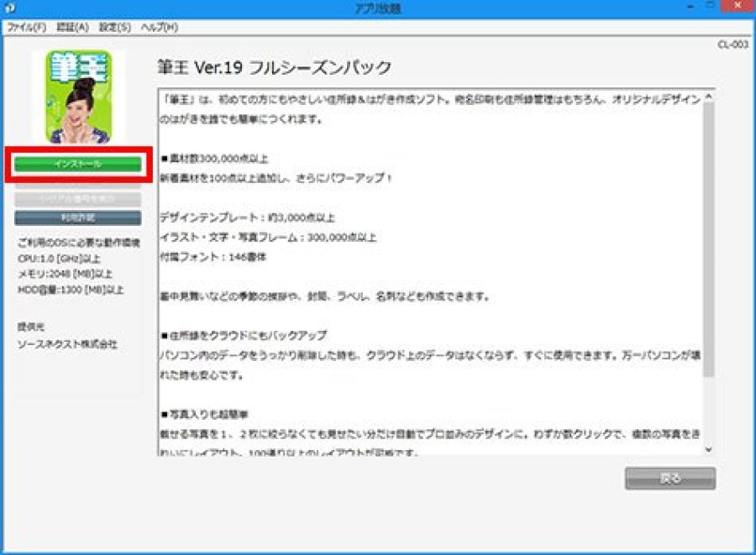Click the HDD容量:1300 [MB]以上 requirement

point(71,290)
